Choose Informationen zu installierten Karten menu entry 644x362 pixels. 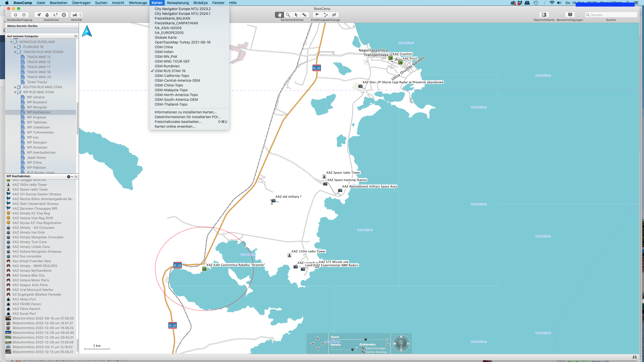point(185,112)
